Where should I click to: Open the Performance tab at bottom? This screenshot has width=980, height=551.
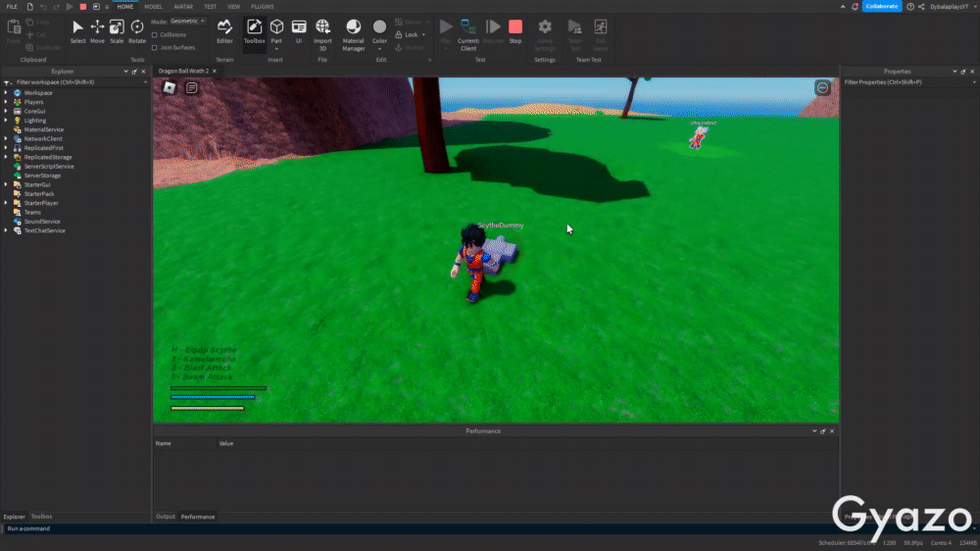pyautogui.click(x=198, y=517)
